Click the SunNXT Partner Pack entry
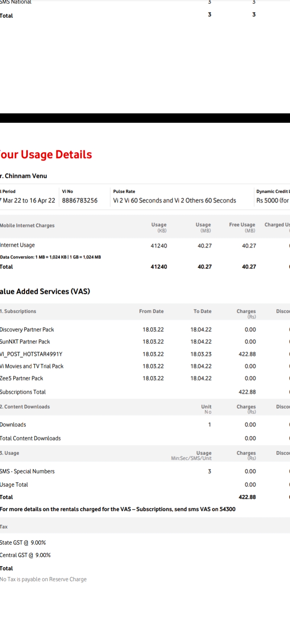The height and width of the screenshot is (644, 290). pyautogui.click(x=25, y=342)
